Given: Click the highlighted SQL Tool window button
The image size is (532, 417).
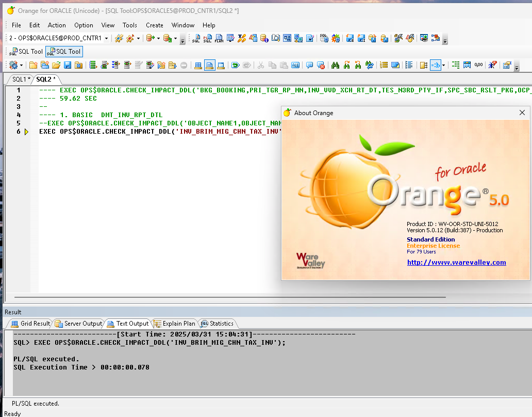Looking at the screenshot, I should [x=64, y=52].
